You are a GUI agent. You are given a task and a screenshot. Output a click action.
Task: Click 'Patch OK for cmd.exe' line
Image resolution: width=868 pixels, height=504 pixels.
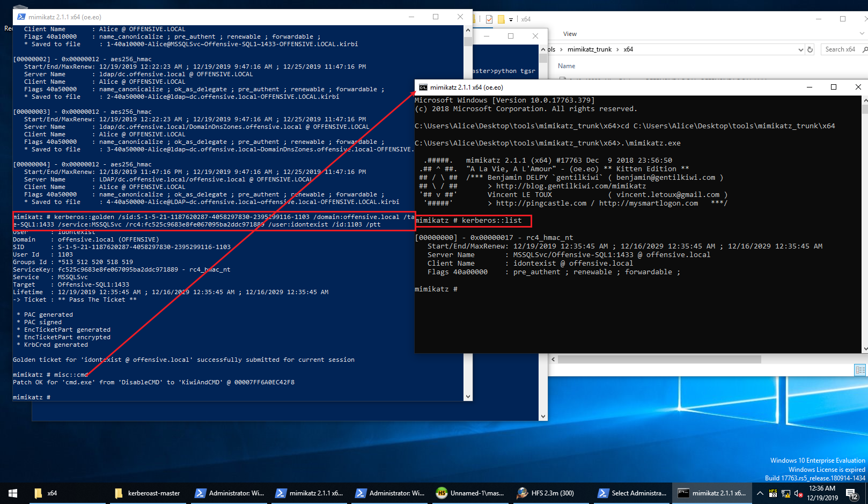pos(153,383)
